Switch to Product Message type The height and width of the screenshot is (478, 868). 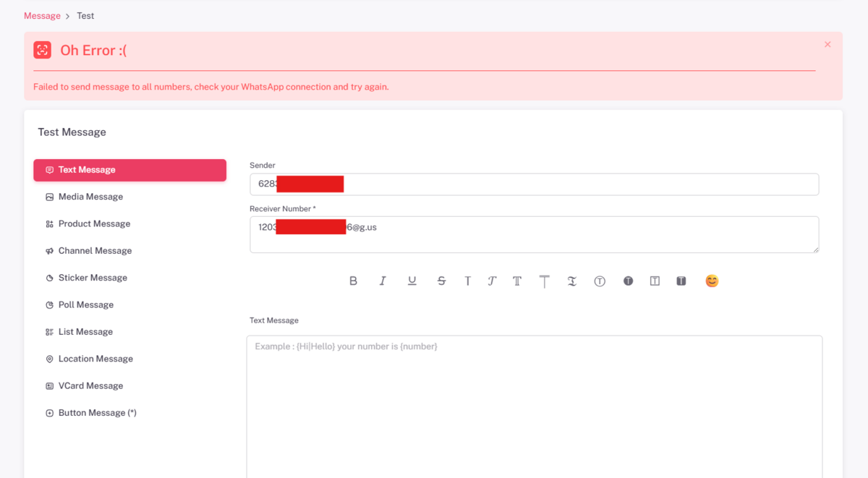(x=94, y=224)
